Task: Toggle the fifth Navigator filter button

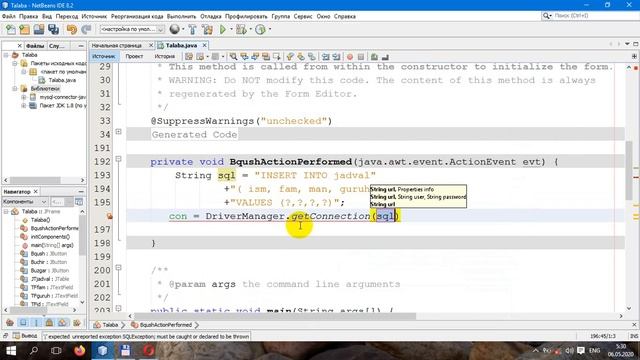Action: coord(62,322)
